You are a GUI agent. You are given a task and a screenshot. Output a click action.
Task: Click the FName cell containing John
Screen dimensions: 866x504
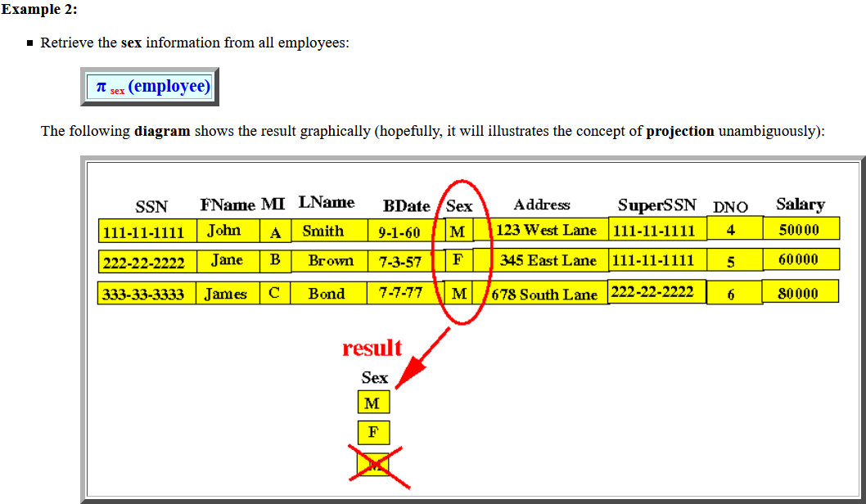(228, 230)
